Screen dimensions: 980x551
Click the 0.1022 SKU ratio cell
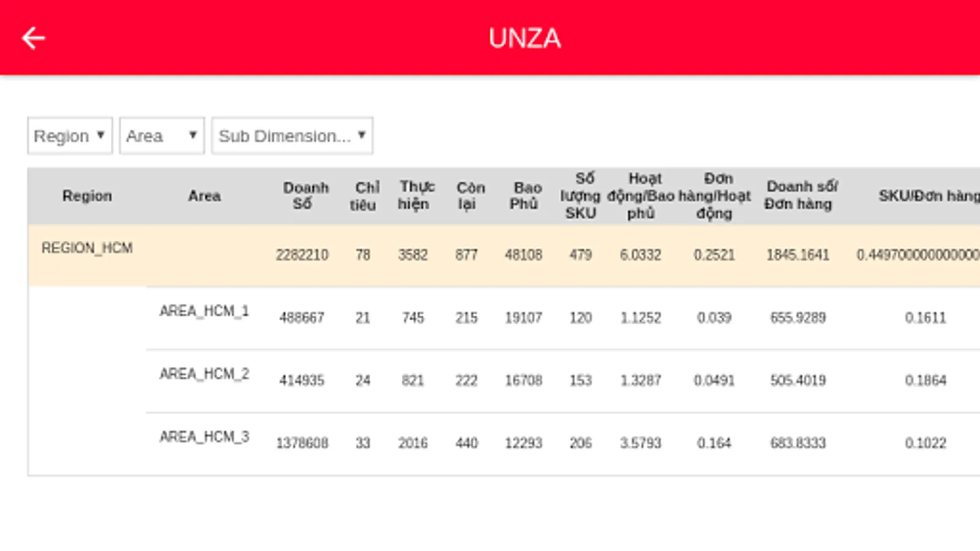click(925, 443)
